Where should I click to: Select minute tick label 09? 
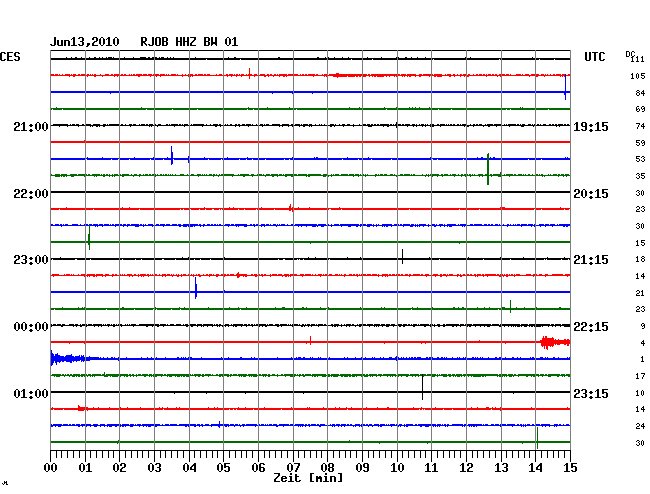click(x=362, y=468)
